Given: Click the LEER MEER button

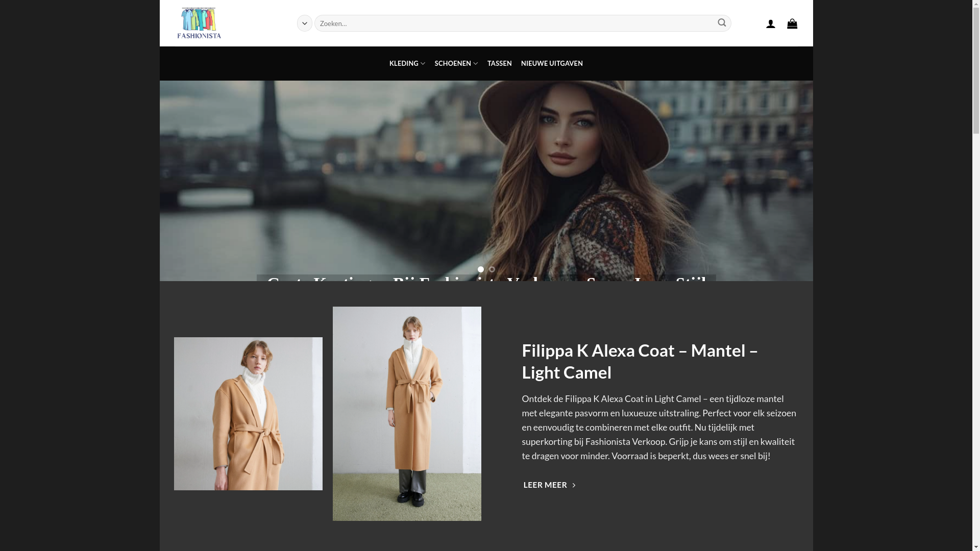Looking at the screenshot, I should [550, 485].
